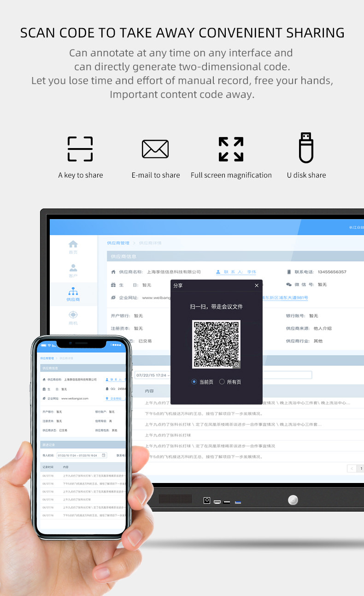Select the 当前页 radio button
The width and height of the screenshot is (364, 596).
(194, 382)
